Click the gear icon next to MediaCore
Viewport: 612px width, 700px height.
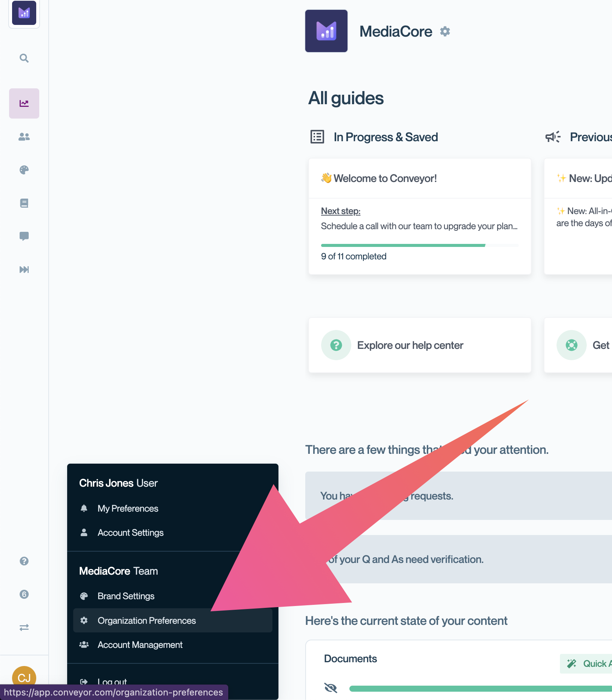tap(445, 31)
